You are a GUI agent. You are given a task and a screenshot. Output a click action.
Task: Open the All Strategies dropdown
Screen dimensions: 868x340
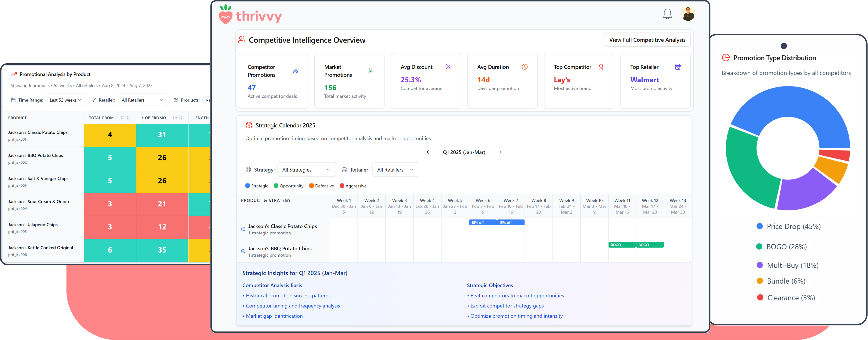[306, 170]
